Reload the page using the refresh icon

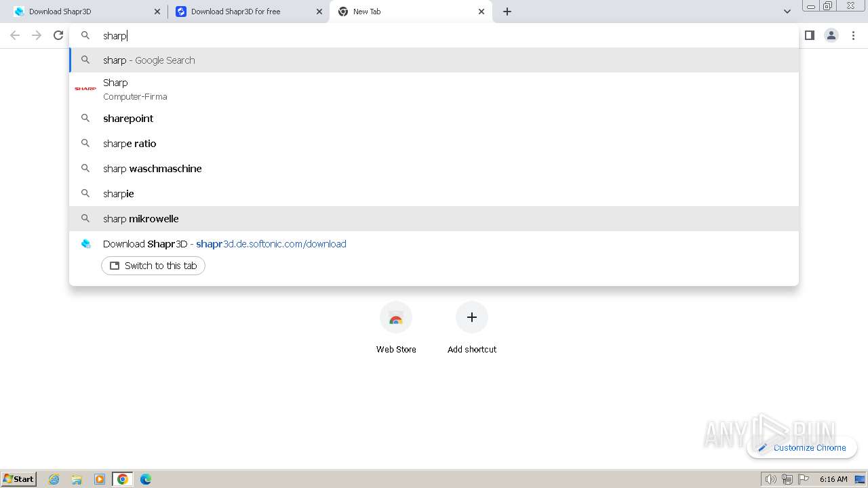58,35
